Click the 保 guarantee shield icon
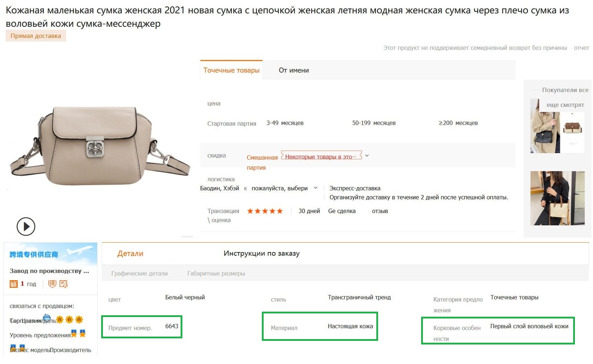Viewport: 593px width, 364px height. click(52, 284)
